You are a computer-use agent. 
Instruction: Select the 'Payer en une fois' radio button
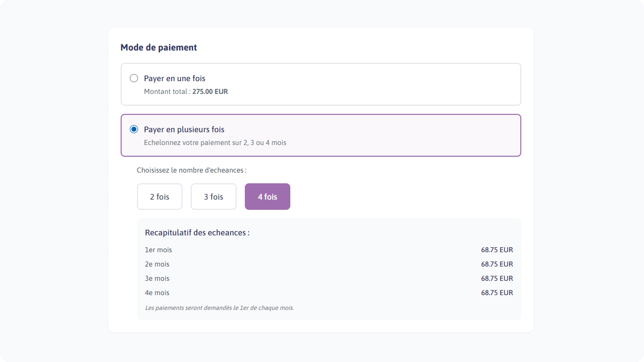coord(134,78)
